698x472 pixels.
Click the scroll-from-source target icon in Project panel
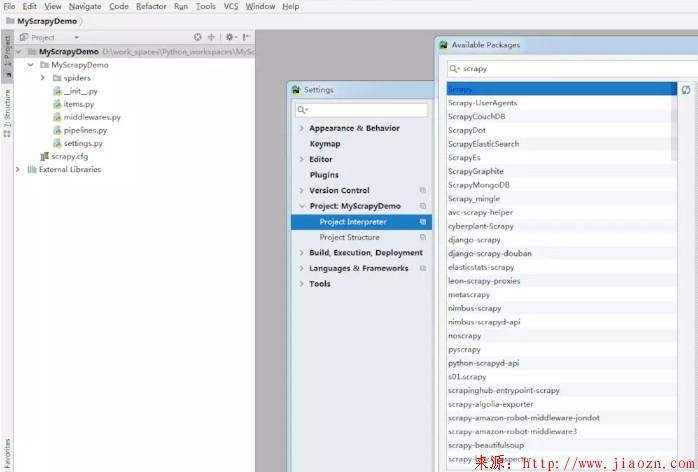click(197, 37)
